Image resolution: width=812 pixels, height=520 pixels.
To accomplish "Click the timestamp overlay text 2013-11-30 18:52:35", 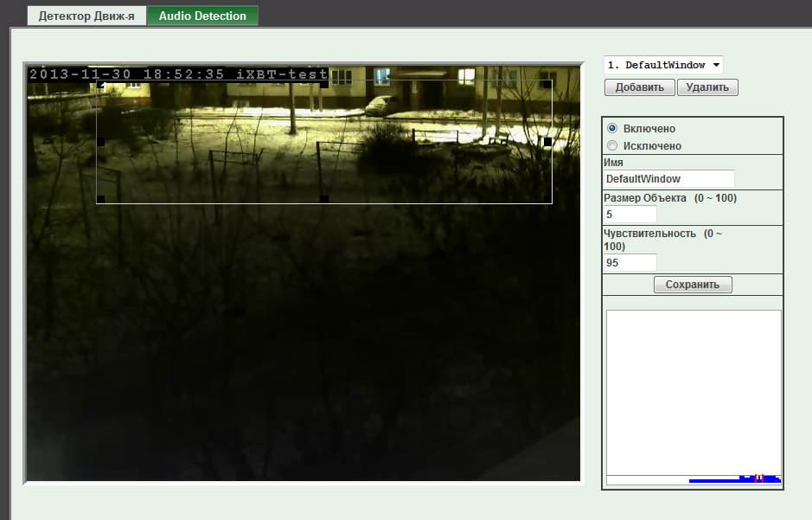I will click(126, 74).
